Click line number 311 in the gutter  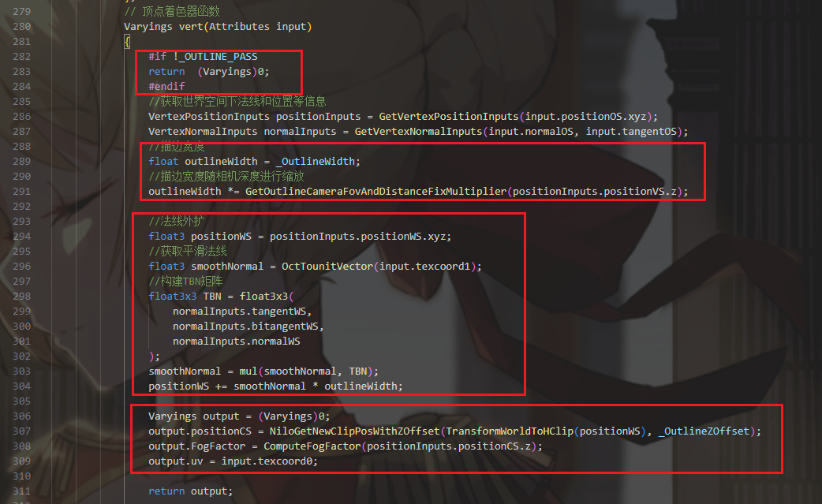pos(21,491)
